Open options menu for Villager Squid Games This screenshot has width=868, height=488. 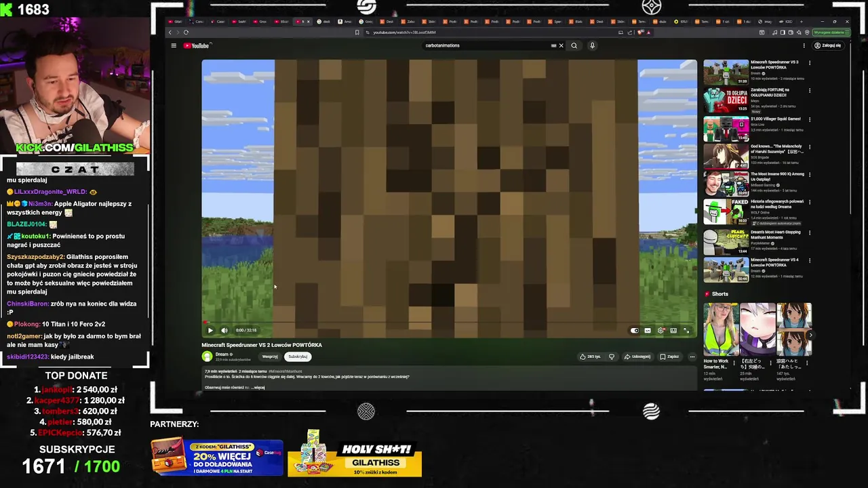pyautogui.click(x=809, y=120)
